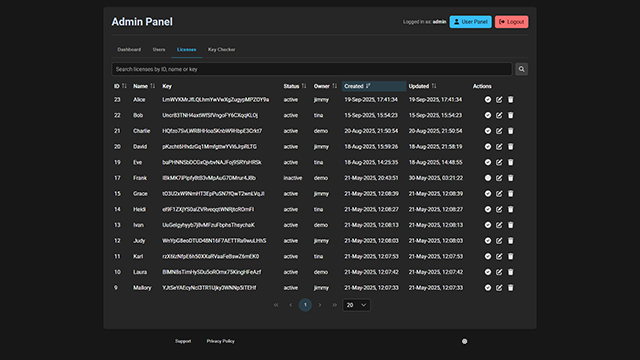Screen dimensions: 640x360
Task: Toggle active status for Ivan license
Action: 488,225
